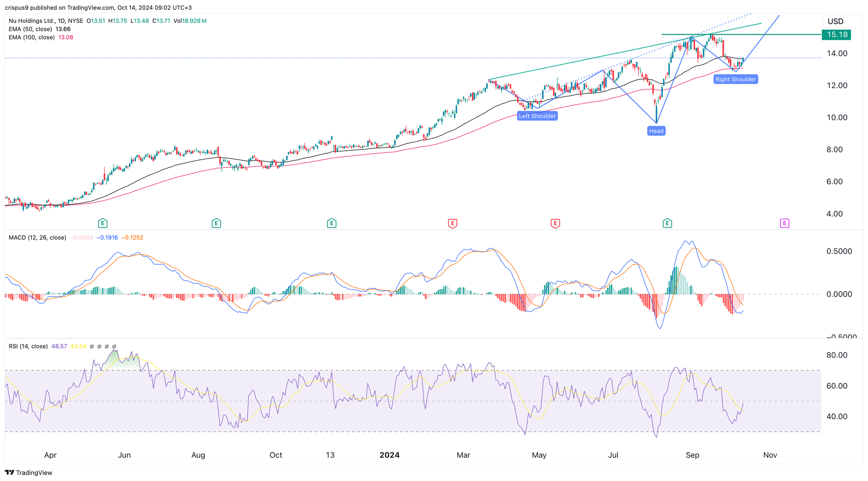Click the green 15.18 price level label

[836, 35]
